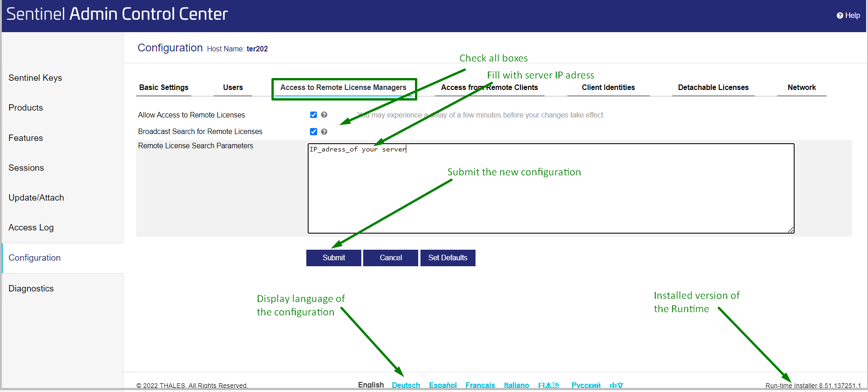Select Access to Remote License Managers tab
The height and width of the screenshot is (392, 868).
(x=343, y=87)
